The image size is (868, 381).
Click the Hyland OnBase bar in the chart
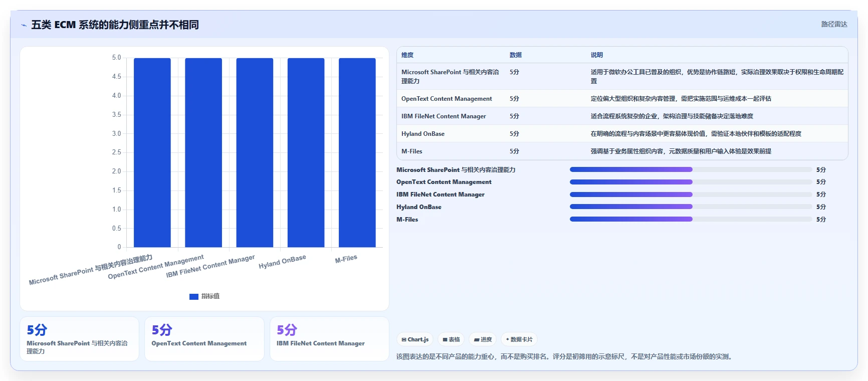tap(306, 152)
